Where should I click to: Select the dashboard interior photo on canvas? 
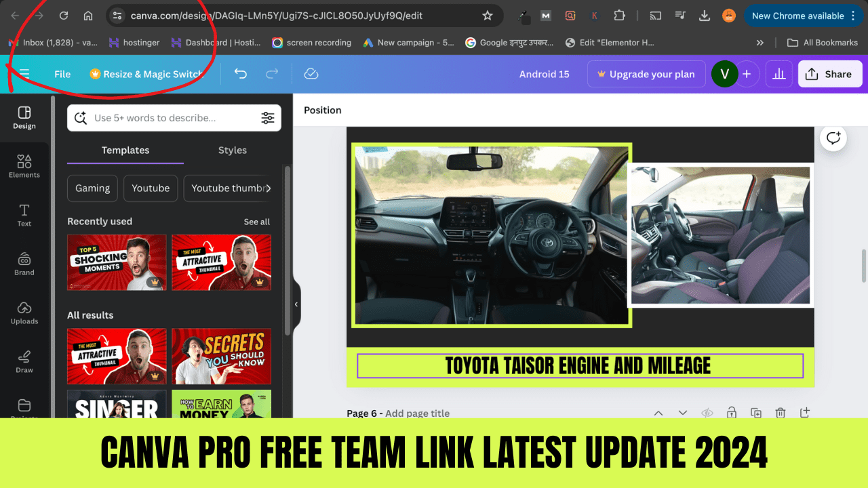coord(491,235)
